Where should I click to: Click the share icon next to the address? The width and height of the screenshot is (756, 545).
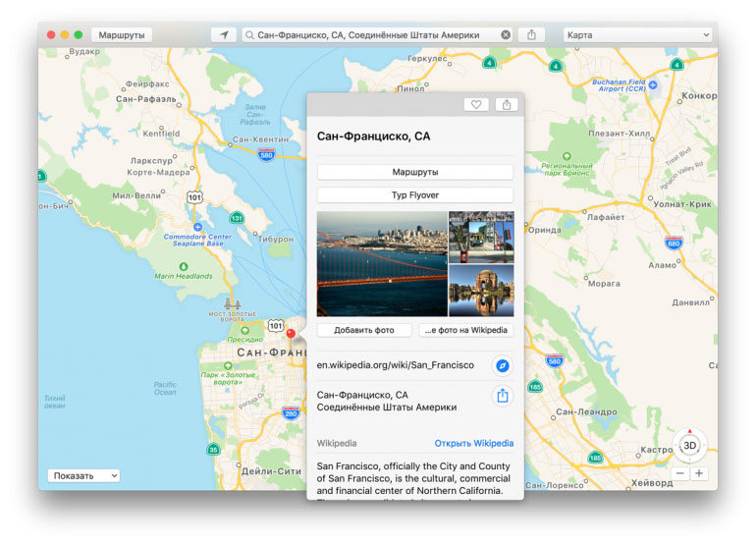503,396
